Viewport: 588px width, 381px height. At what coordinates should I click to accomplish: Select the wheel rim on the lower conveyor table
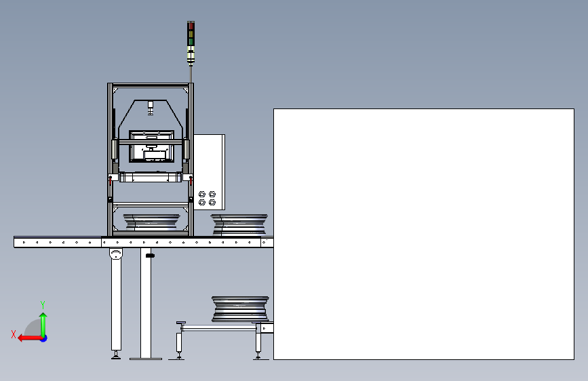pos(240,308)
